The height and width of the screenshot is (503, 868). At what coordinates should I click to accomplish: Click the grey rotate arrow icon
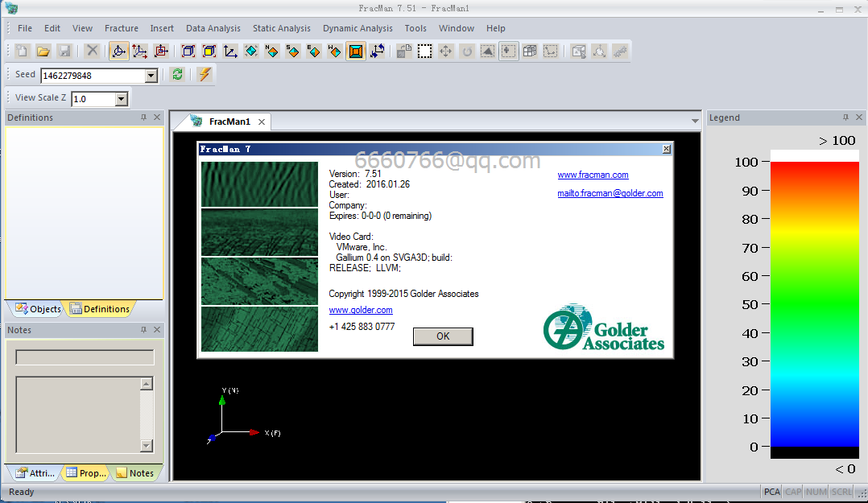(x=467, y=52)
